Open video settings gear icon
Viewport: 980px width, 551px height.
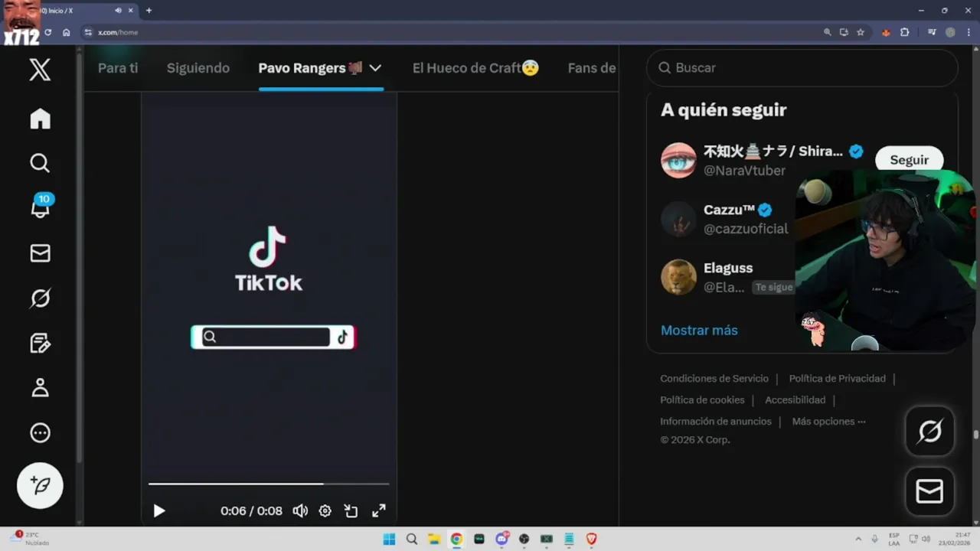pos(325,510)
